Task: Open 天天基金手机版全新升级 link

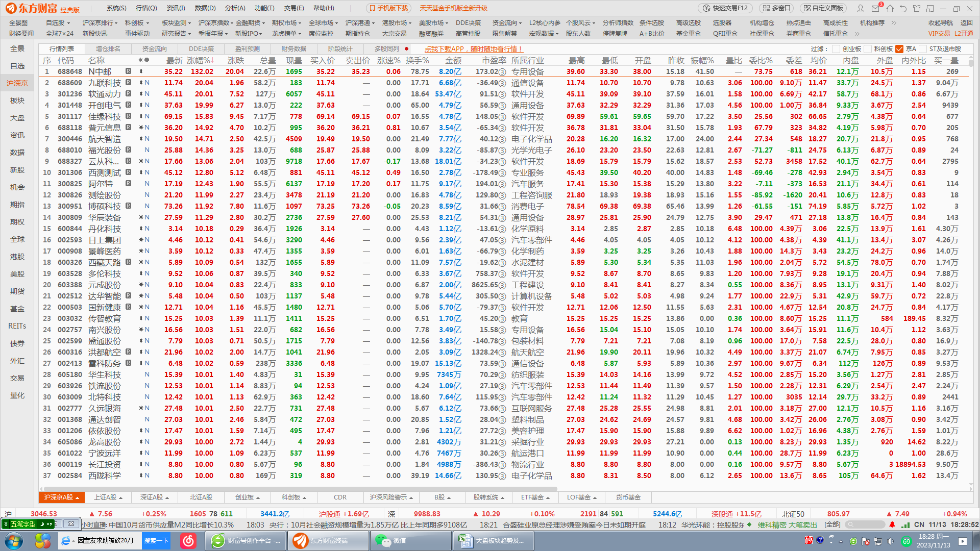Action: click(x=453, y=8)
